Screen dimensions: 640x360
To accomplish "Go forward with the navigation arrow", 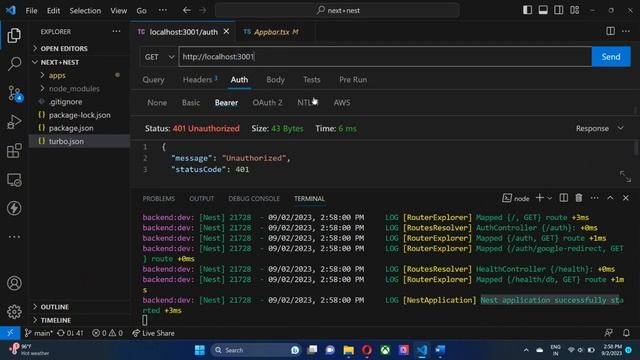I will point(203,10).
